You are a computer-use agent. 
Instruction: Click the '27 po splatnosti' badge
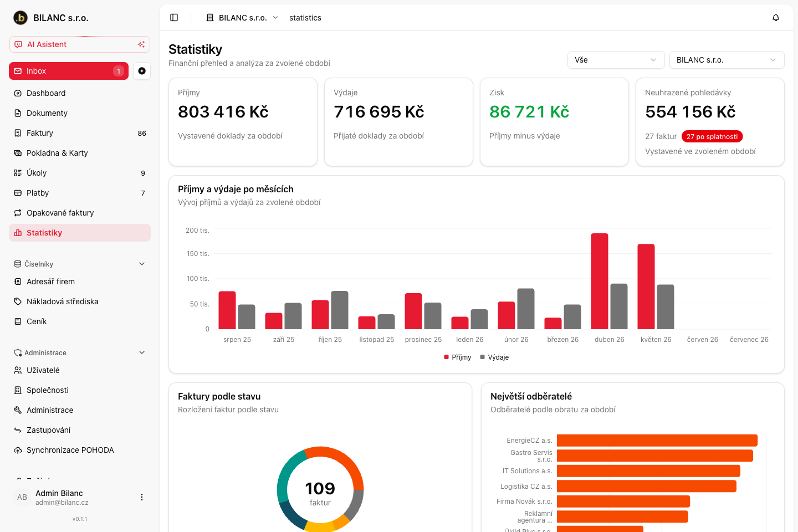tap(712, 136)
